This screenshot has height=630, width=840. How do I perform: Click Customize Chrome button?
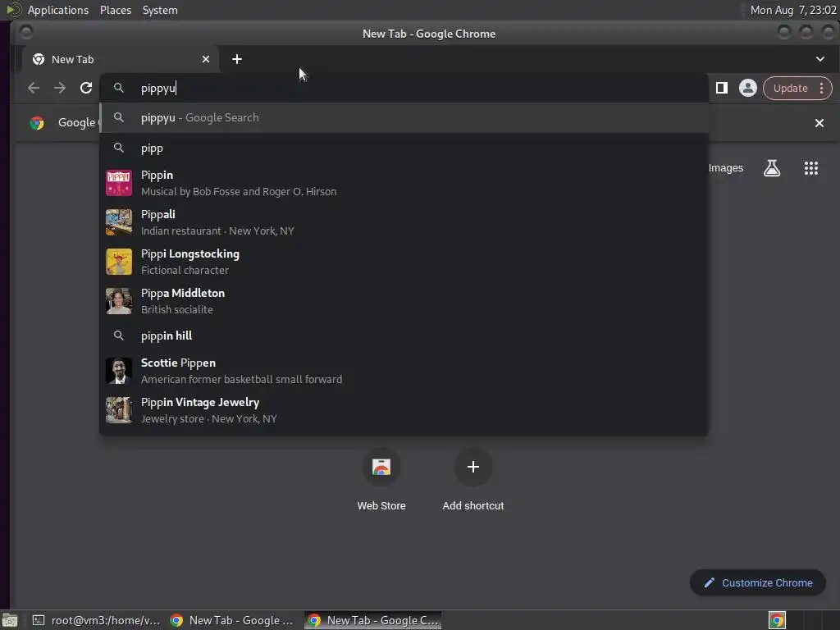click(758, 583)
